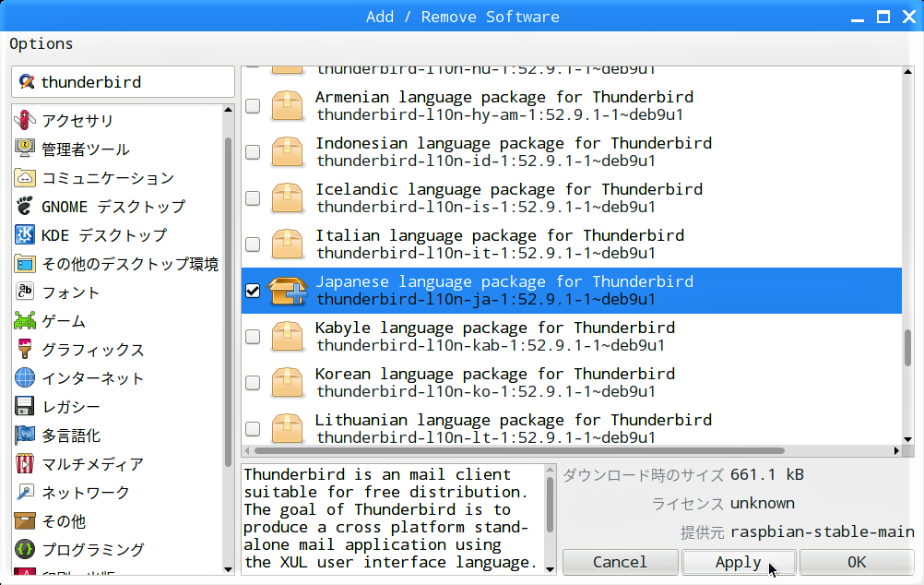
Task: Click the package list right scroll arrow
Action: [x=896, y=450]
